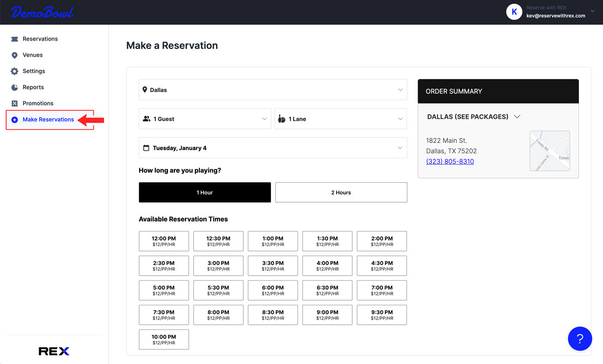Click the Settings gear icon in sidebar

pos(15,71)
